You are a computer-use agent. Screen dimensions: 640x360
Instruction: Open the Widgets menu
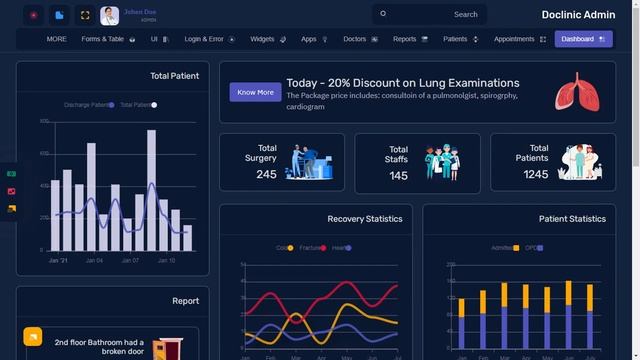pos(262,39)
